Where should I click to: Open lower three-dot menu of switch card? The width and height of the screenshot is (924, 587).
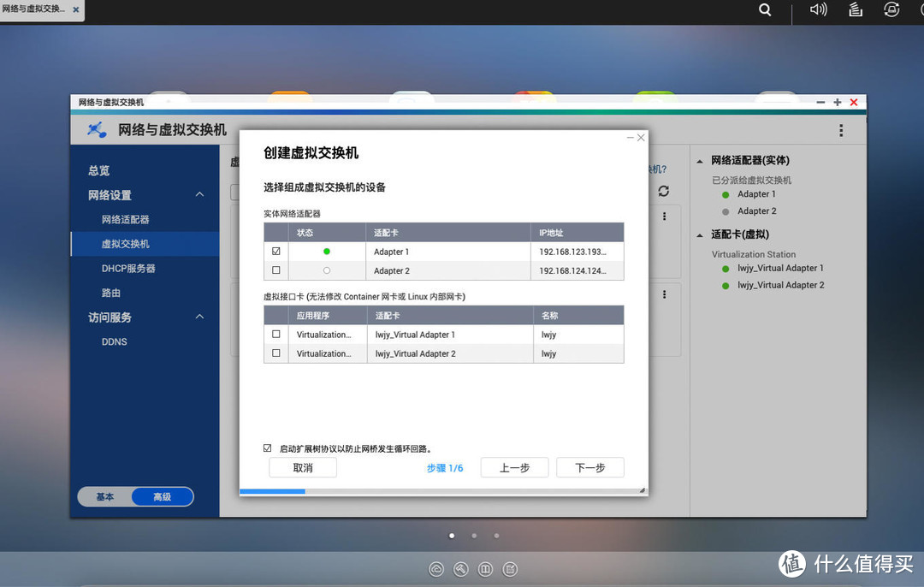[x=664, y=294]
